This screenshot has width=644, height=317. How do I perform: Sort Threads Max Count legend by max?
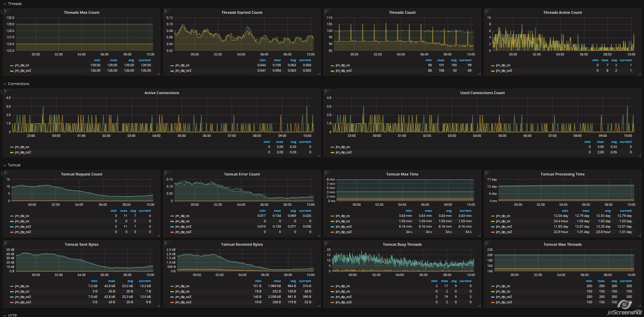[114, 60]
